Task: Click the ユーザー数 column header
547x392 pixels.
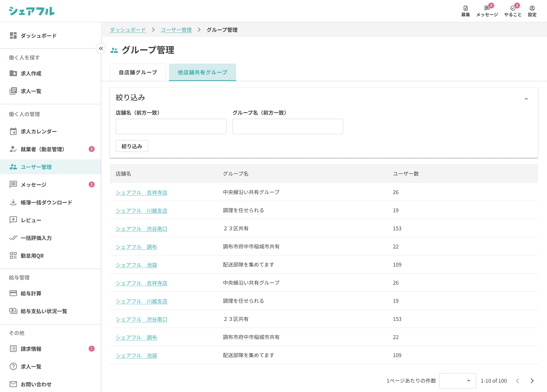Action: click(406, 173)
